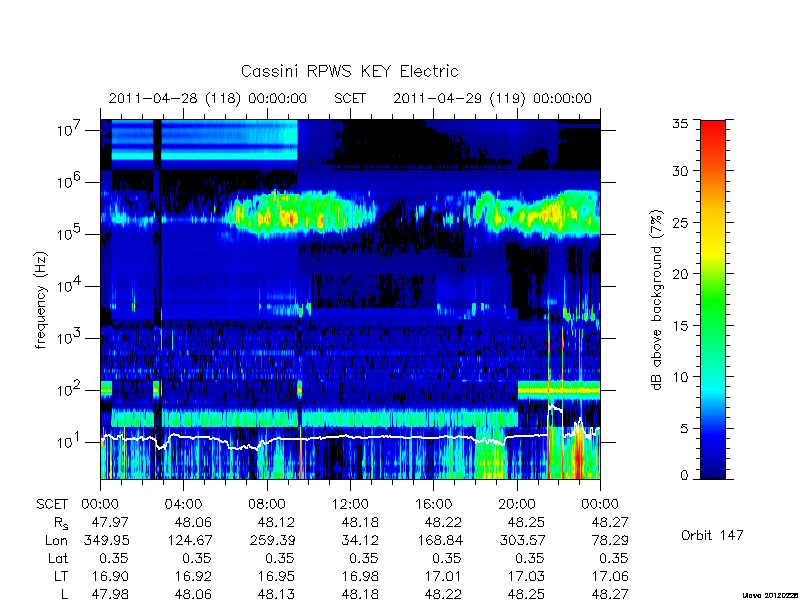Click the Lon row label
This screenshot has width=800, height=600.
click(x=56, y=540)
